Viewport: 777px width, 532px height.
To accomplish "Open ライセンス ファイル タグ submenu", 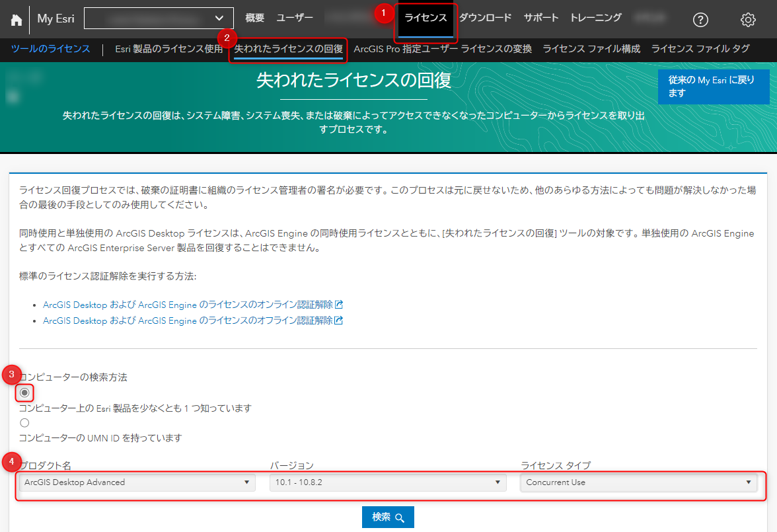I will [700, 49].
